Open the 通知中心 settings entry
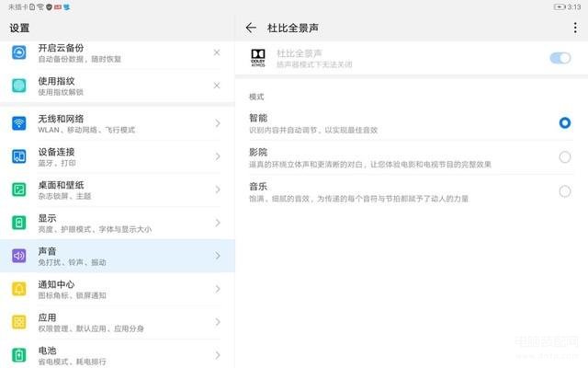The image size is (588, 368). pyautogui.click(x=118, y=289)
